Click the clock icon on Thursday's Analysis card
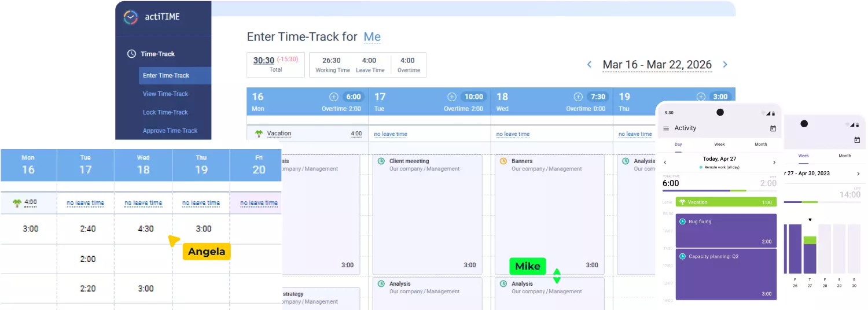Viewport: 868px width, 310px height. tap(626, 161)
